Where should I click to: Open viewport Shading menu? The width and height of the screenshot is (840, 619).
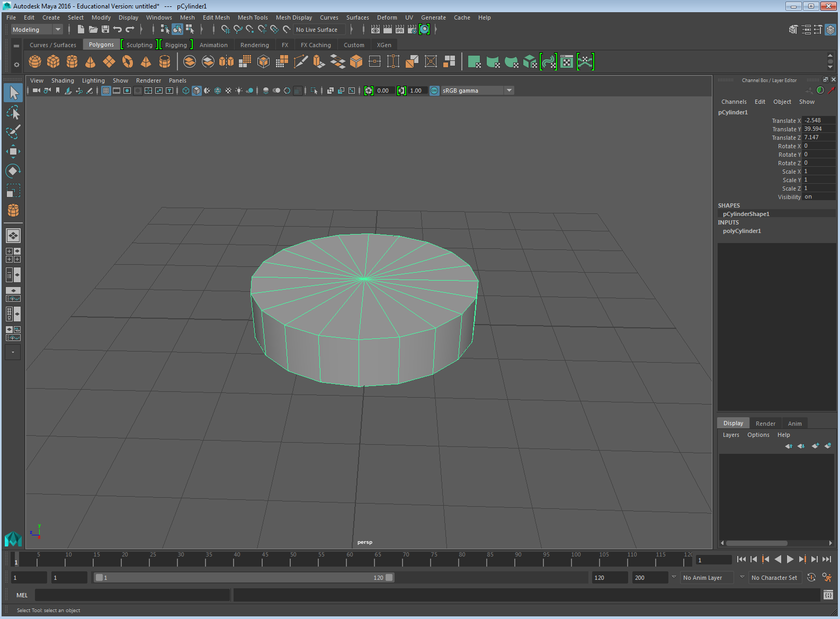pyautogui.click(x=62, y=80)
